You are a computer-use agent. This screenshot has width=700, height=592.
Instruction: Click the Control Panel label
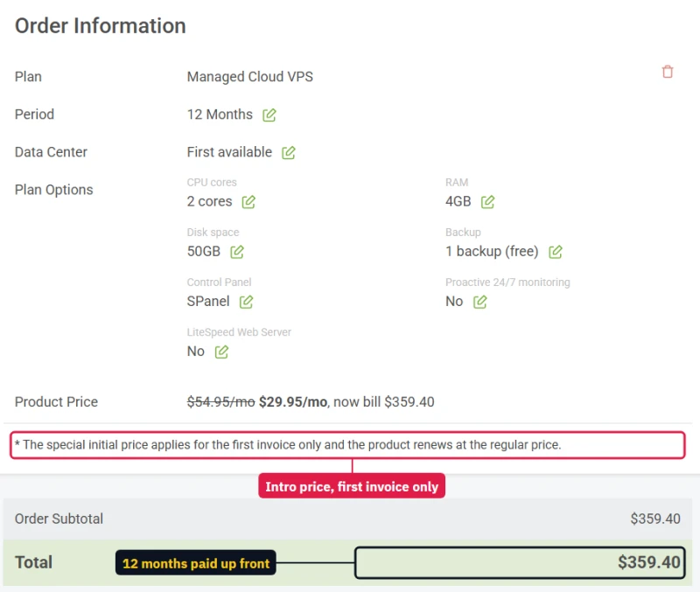(220, 282)
